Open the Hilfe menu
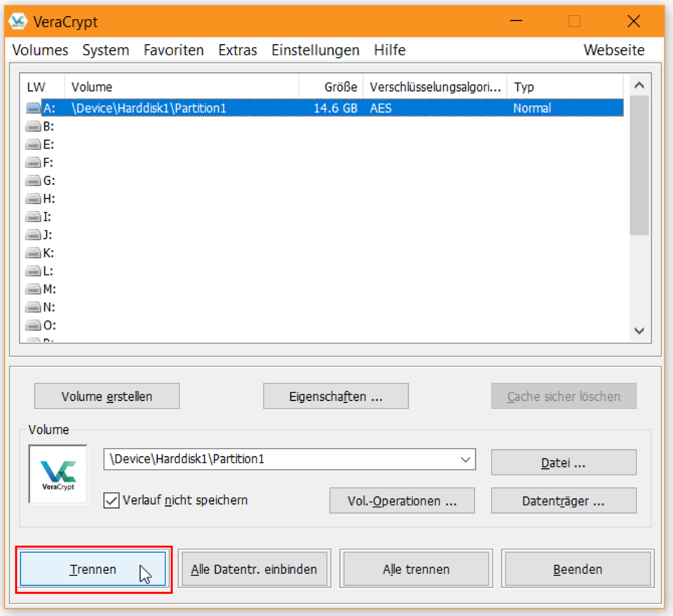 389,50
